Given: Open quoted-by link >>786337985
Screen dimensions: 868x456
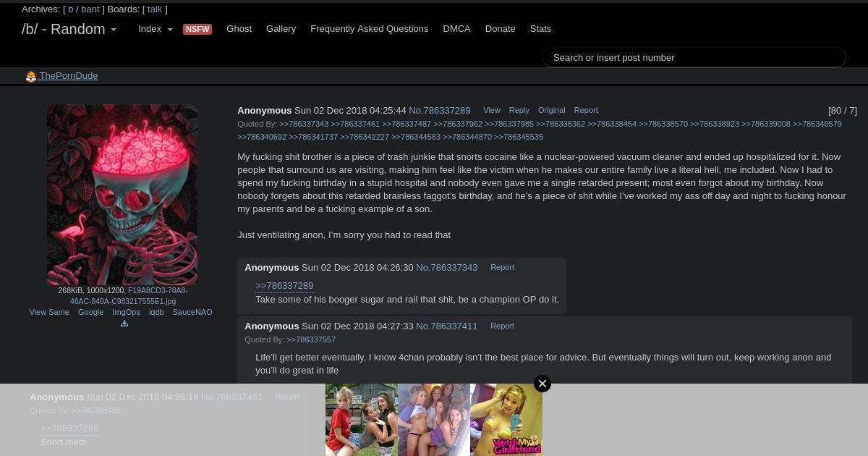Looking at the screenshot, I should click(509, 124).
